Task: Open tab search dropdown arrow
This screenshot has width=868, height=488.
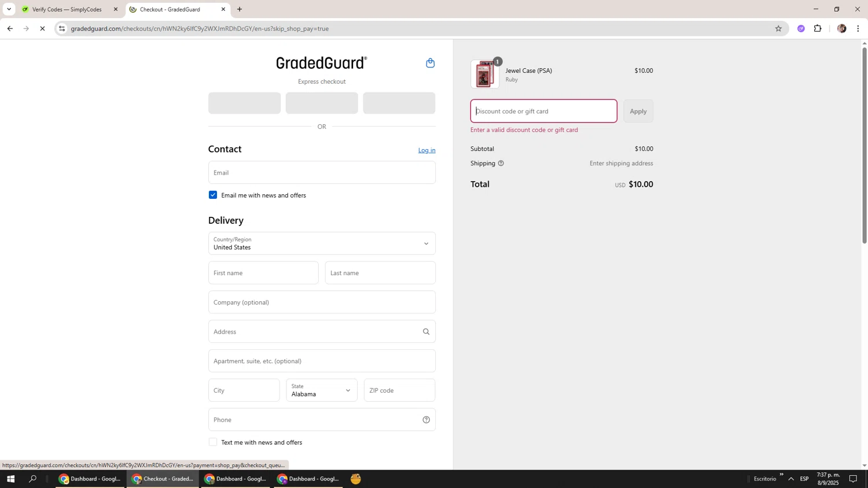Action: (x=9, y=9)
